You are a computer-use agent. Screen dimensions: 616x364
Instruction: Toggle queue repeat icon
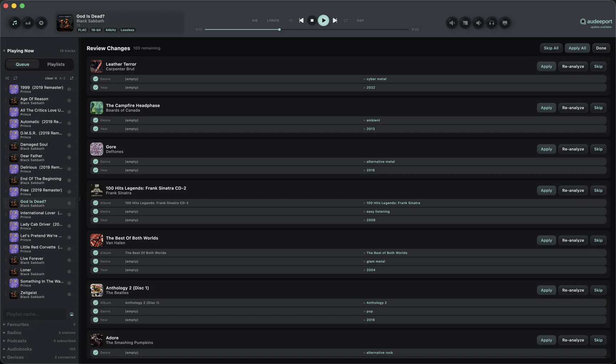[15, 78]
